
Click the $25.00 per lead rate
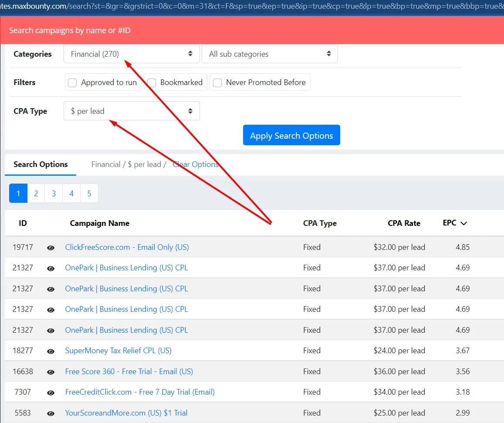pyautogui.click(x=399, y=413)
